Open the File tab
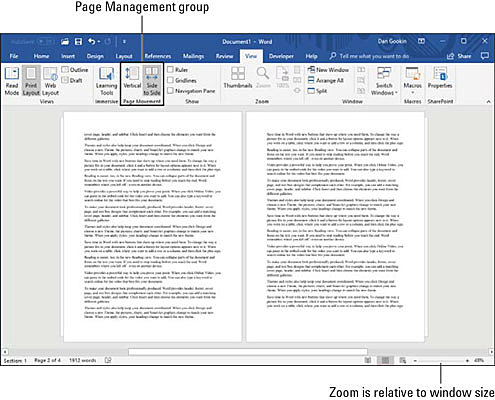Viewport: 495px width, 400px height. pyautogui.click(x=14, y=56)
